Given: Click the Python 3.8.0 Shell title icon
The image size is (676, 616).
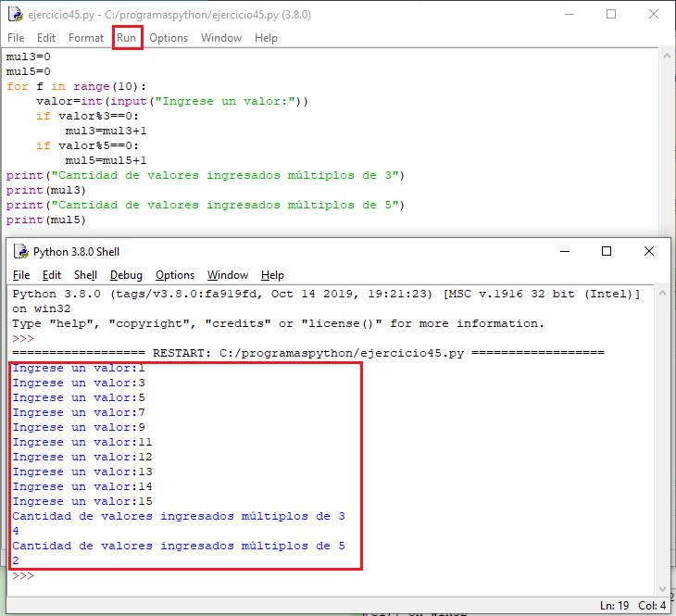Looking at the screenshot, I should coord(20,251).
